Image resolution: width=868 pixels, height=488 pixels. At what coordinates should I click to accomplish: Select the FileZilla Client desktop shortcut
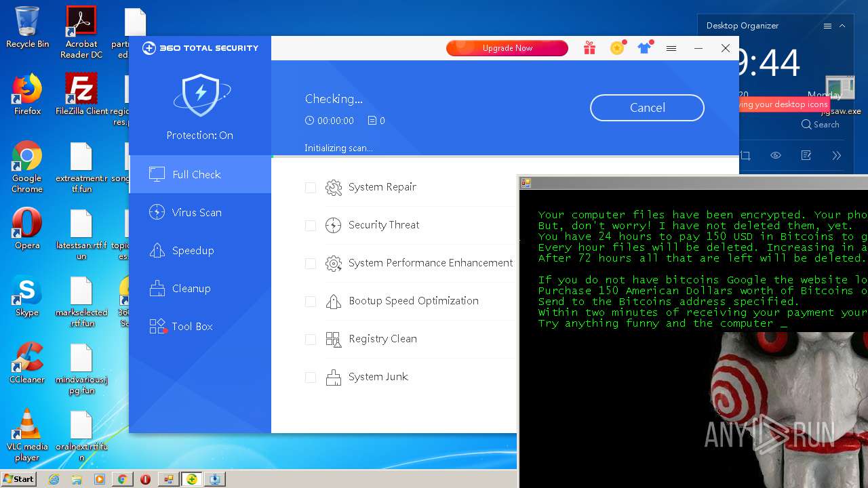pyautogui.click(x=81, y=94)
